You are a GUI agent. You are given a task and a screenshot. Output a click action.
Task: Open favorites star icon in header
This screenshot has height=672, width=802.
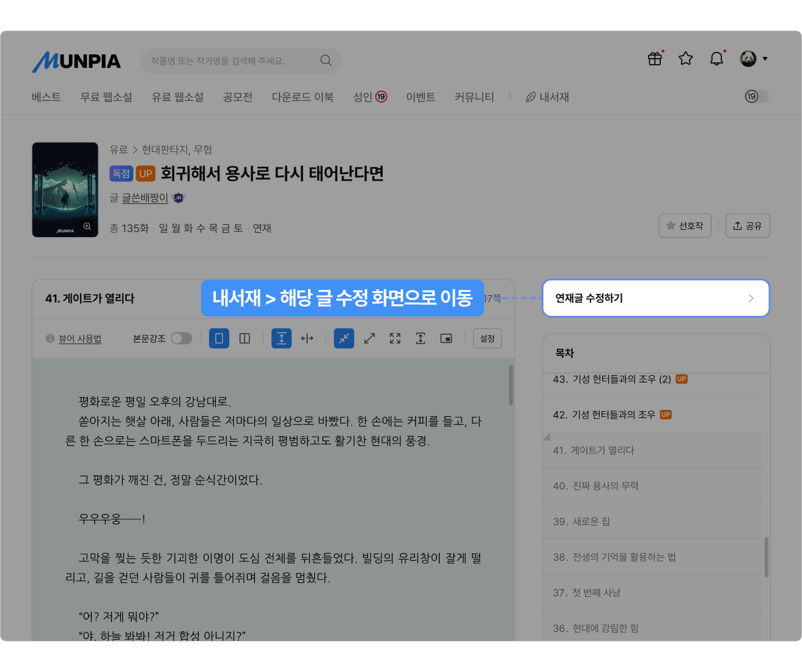[686, 59]
